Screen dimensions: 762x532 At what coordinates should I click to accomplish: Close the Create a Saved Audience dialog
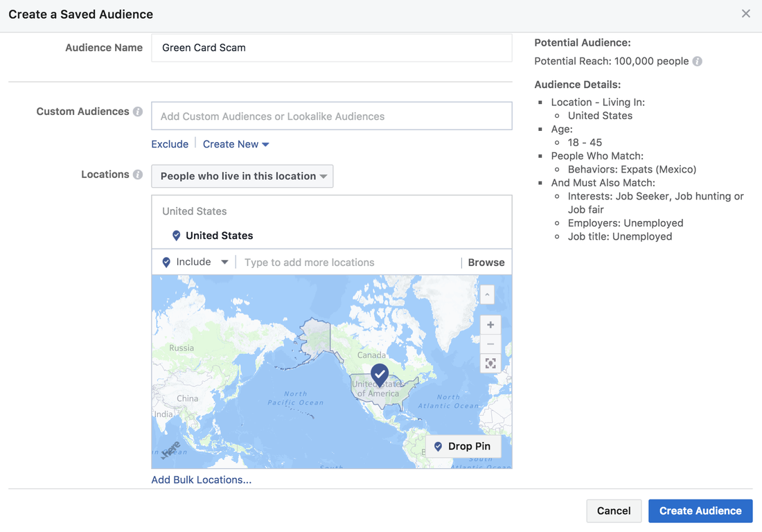point(746,14)
